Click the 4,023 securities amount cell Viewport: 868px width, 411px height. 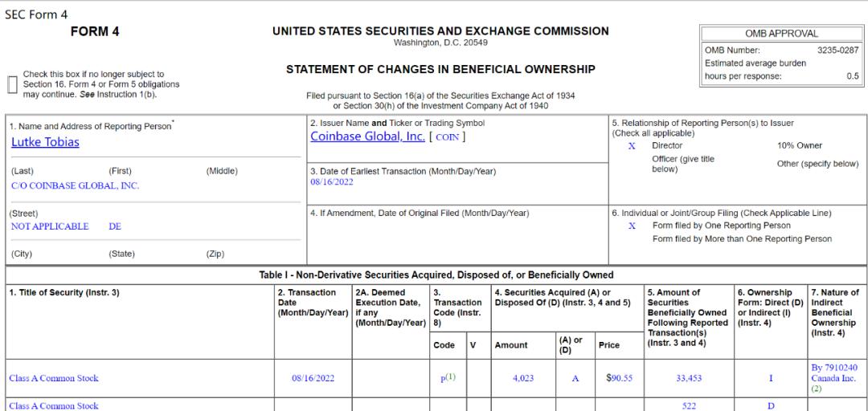pyautogui.click(x=522, y=378)
